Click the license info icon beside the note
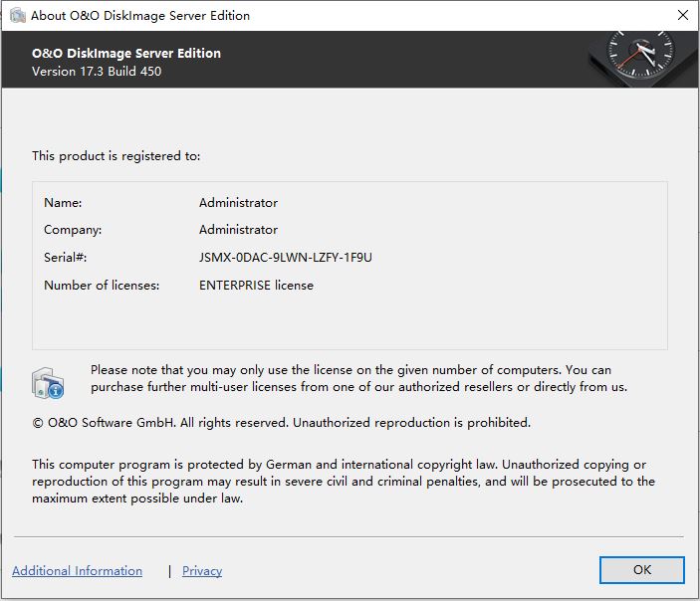The height and width of the screenshot is (601, 700). tap(48, 383)
